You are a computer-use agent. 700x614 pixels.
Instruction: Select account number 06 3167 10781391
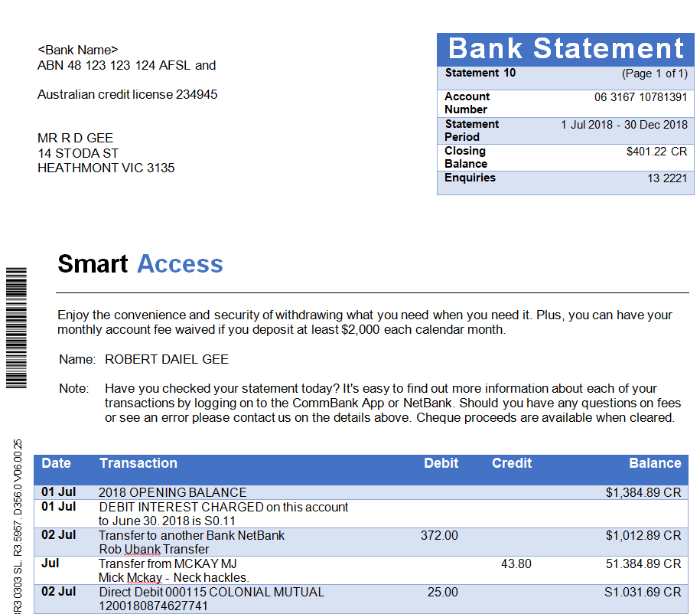tap(640, 98)
